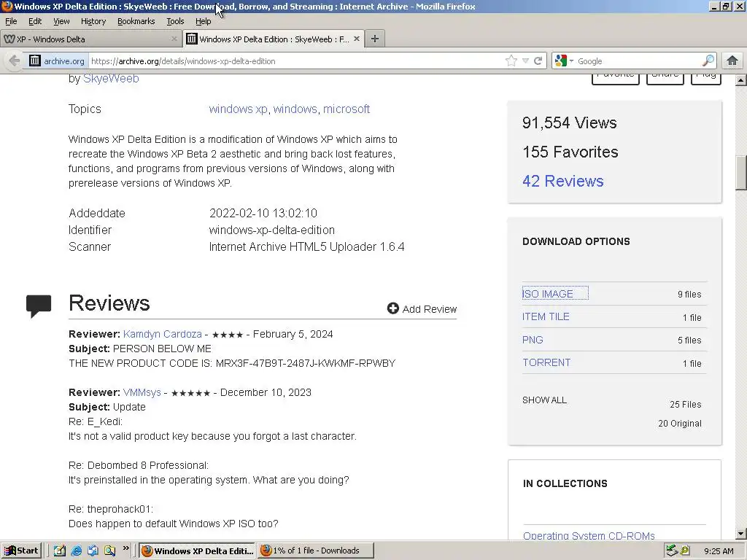Viewport: 747px width, 560px height.
Task: Open the Tools menu
Action: point(175,21)
